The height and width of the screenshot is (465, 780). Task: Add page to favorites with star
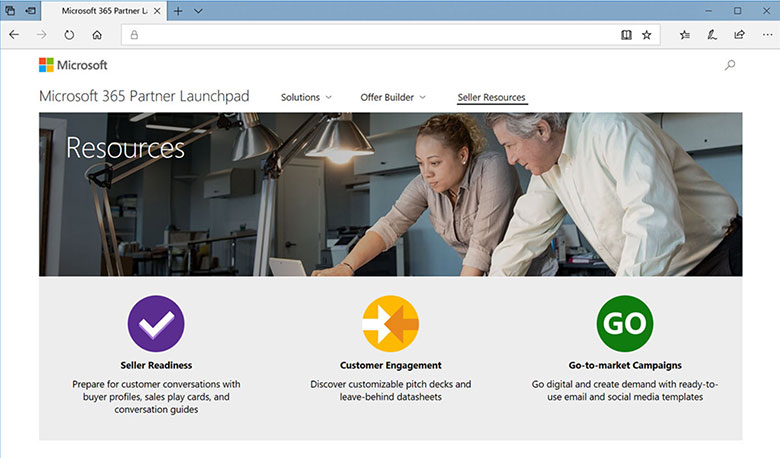pos(647,35)
